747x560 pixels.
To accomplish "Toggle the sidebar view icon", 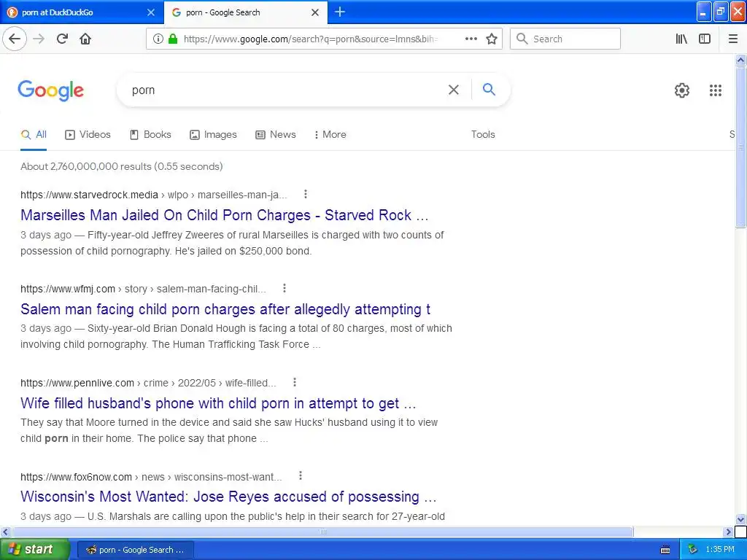I will click(705, 39).
